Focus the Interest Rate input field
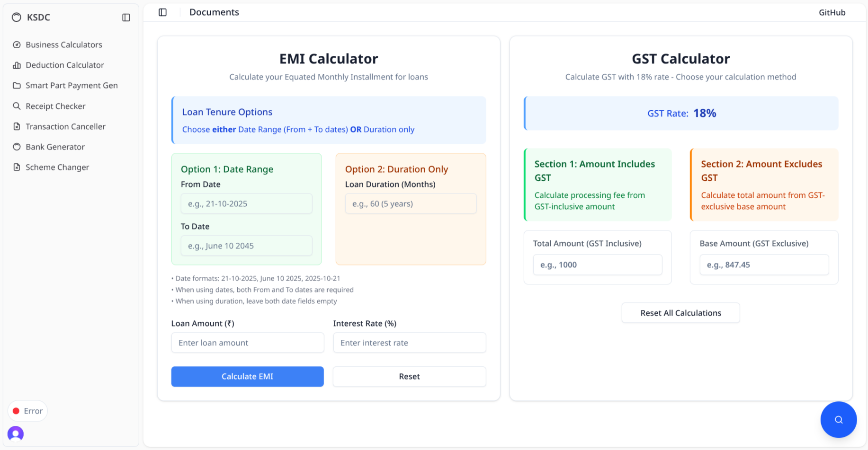The image size is (868, 450). (410, 343)
